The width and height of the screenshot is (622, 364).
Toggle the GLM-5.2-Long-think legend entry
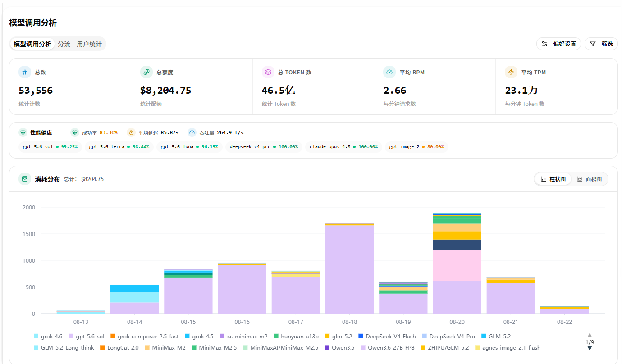click(64, 348)
